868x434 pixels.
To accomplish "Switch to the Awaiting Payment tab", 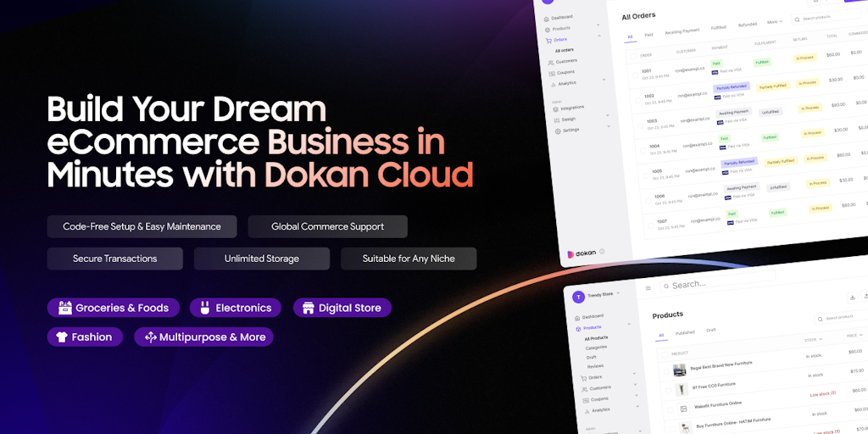I will click(682, 31).
